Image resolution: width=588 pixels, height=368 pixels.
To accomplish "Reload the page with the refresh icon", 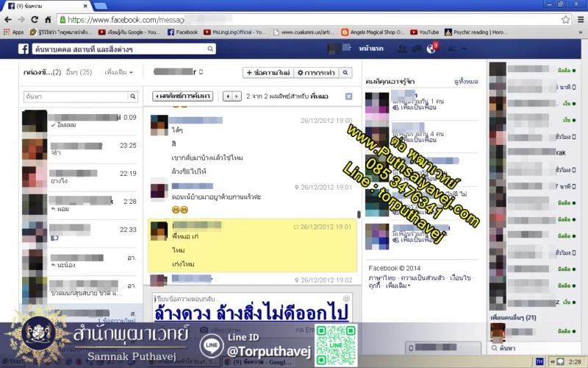I will 35,20.
